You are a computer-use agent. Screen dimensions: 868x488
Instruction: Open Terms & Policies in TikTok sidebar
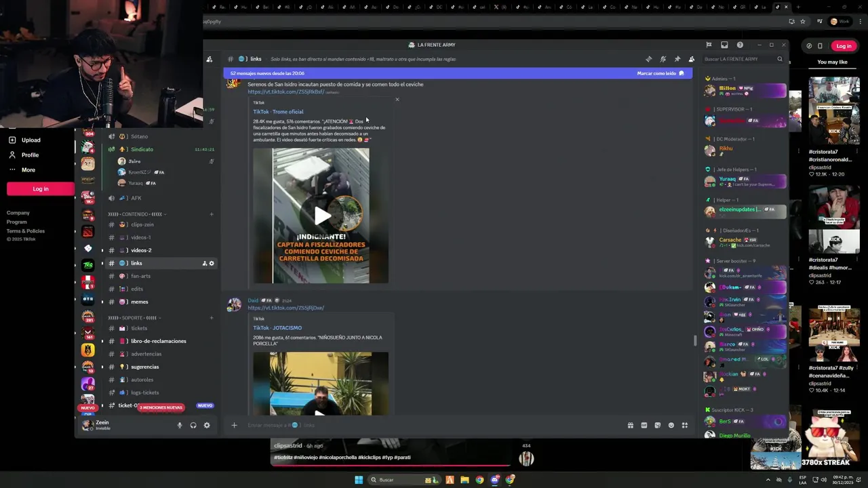click(x=26, y=231)
